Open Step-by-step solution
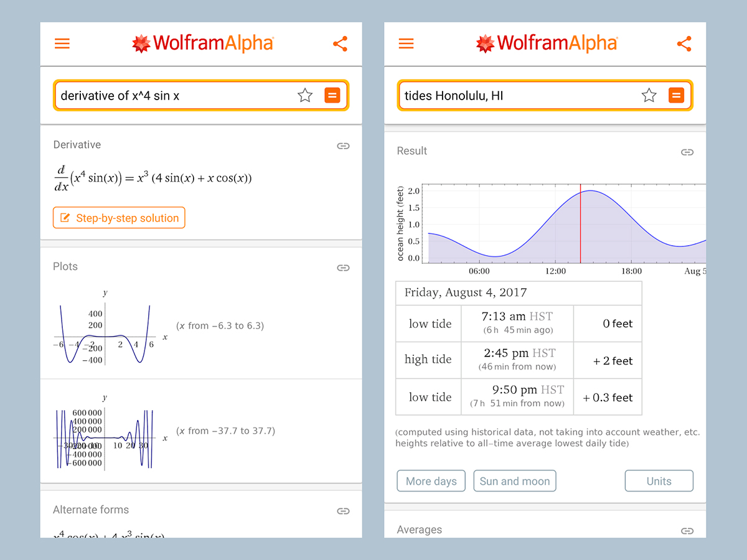This screenshot has height=560, width=747. click(x=119, y=218)
